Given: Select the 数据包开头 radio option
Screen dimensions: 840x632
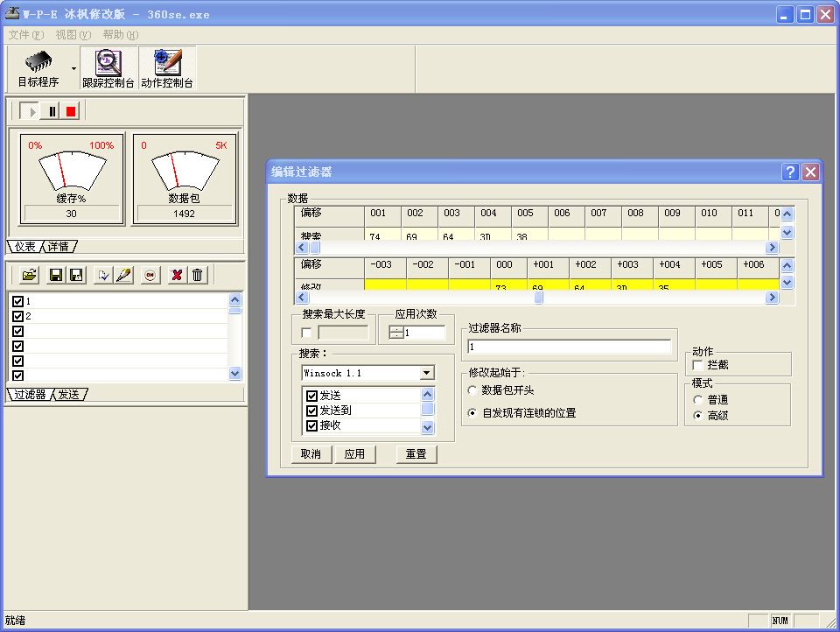Looking at the screenshot, I should tap(472, 390).
